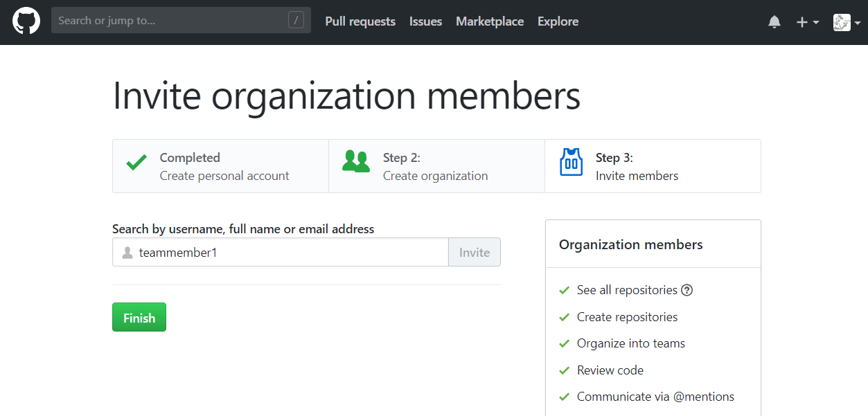868x416 pixels.
Task: Focus the Search or jump to field
Action: tap(181, 21)
